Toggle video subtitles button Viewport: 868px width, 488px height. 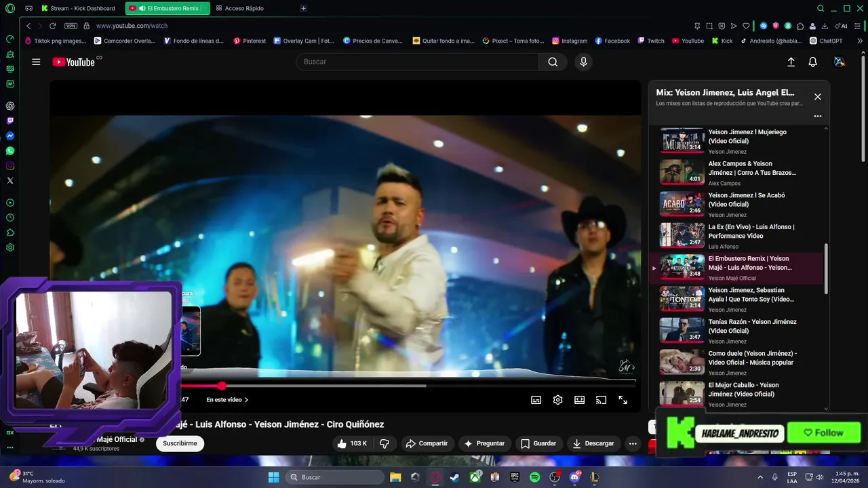click(536, 400)
